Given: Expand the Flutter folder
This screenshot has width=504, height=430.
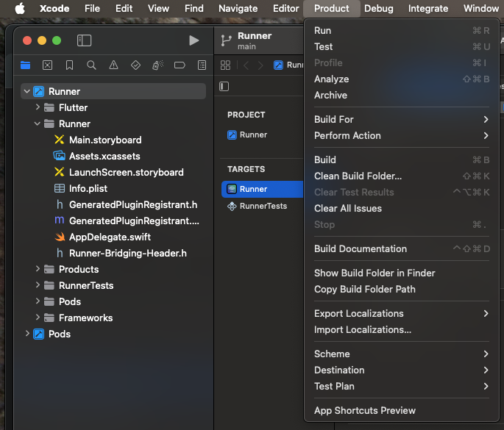Looking at the screenshot, I should pyautogui.click(x=38, y=107).
